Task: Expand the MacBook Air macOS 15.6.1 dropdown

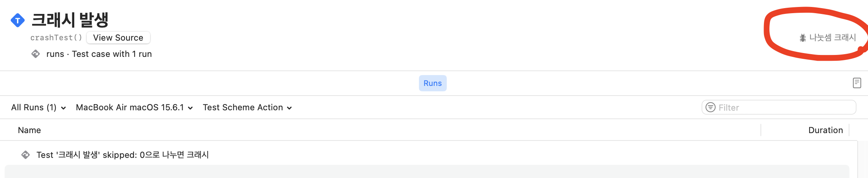Action: (134, 108)
